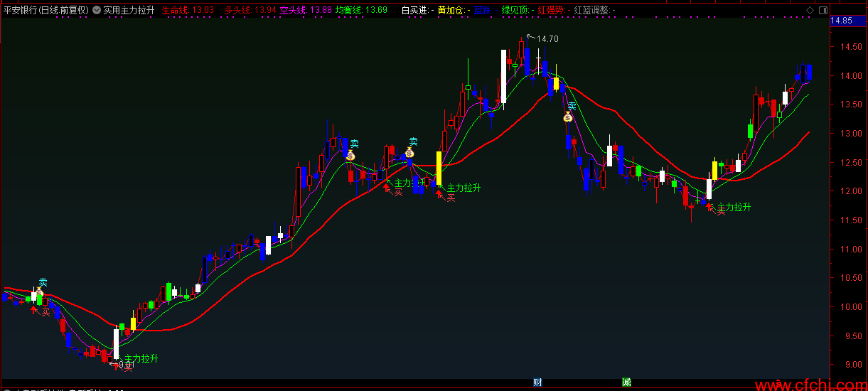Click the 空头线: 13.88 legend value
868x391 pixels.
tap(305, 10)
